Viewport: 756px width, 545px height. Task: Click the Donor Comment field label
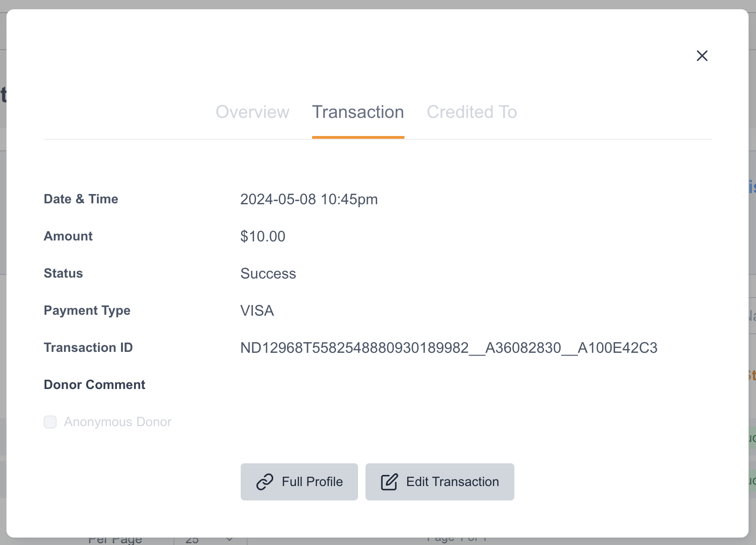[94, 385]
